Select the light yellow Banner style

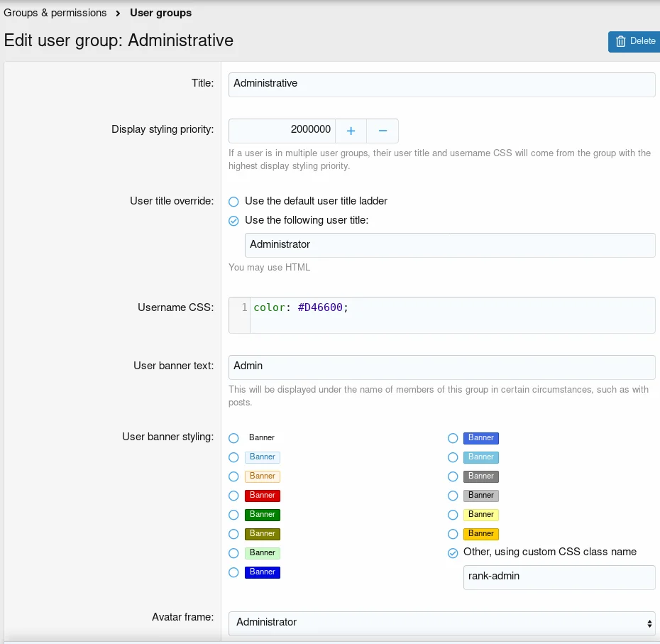(x=453, y=515)
